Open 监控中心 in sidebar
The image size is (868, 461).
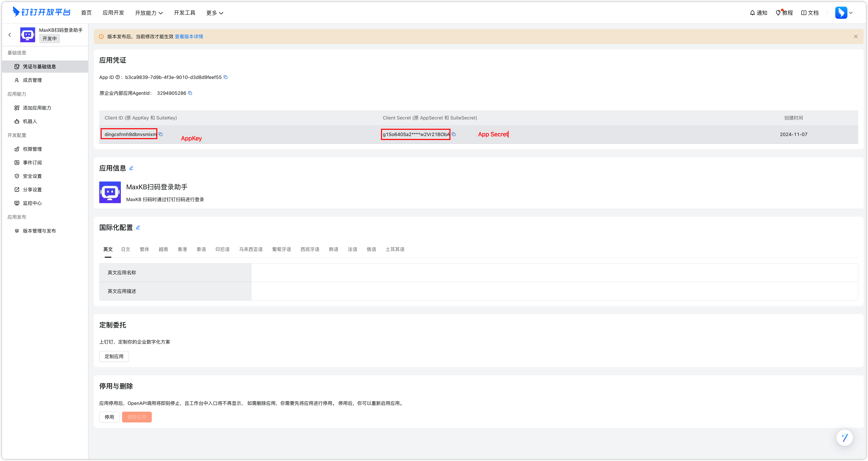pos(45,203)
